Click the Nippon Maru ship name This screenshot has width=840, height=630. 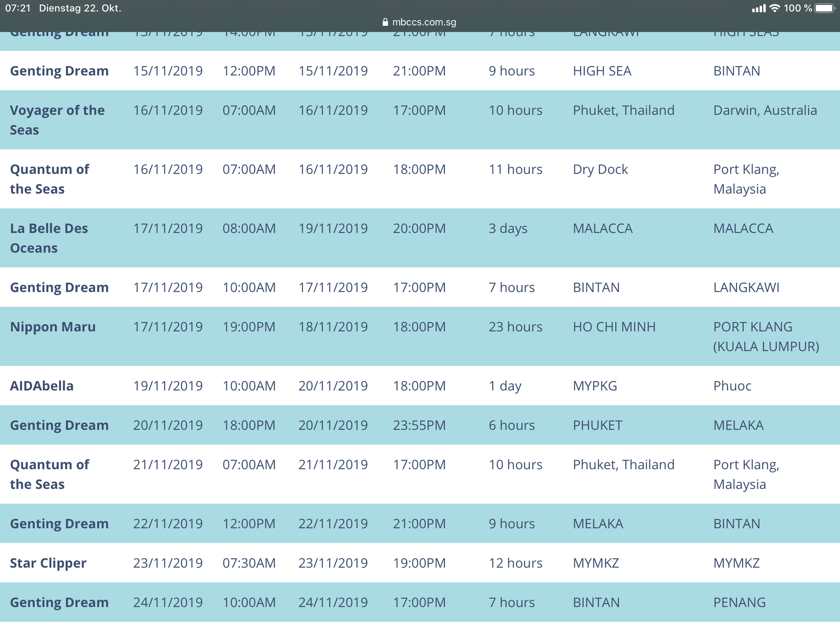[52, 327]
